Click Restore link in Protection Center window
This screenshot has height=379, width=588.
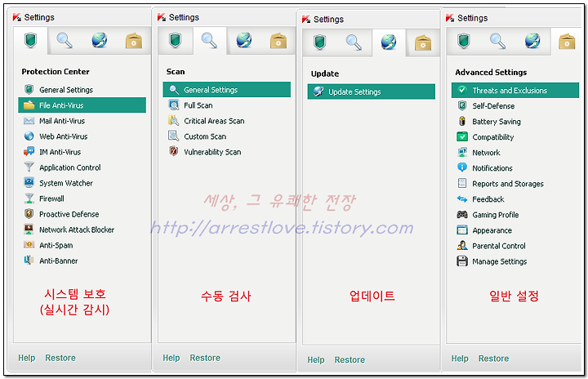pos(60,358)
